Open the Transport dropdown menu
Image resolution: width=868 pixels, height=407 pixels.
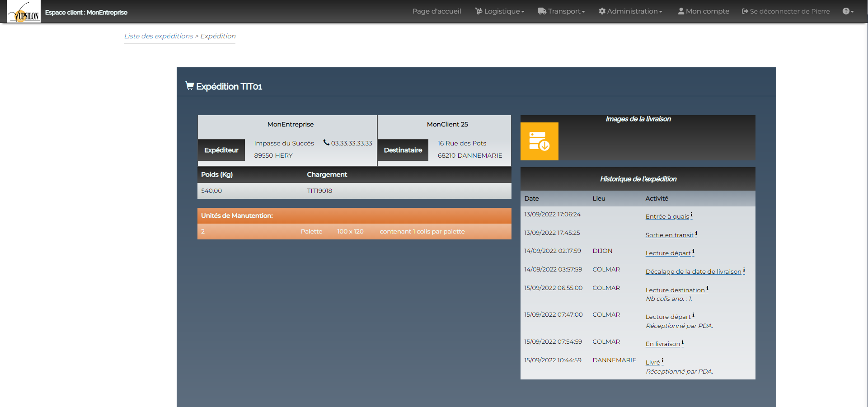pos(561,11)
